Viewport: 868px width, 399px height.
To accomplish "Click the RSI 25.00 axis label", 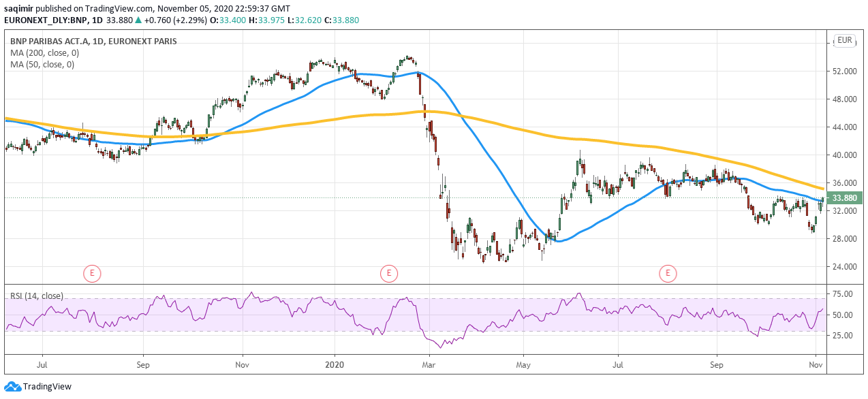I will coord(842,336).
